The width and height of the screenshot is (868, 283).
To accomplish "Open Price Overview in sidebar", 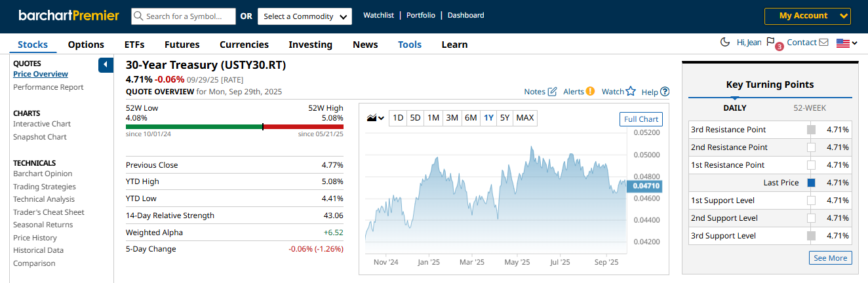I will (41, 74).
